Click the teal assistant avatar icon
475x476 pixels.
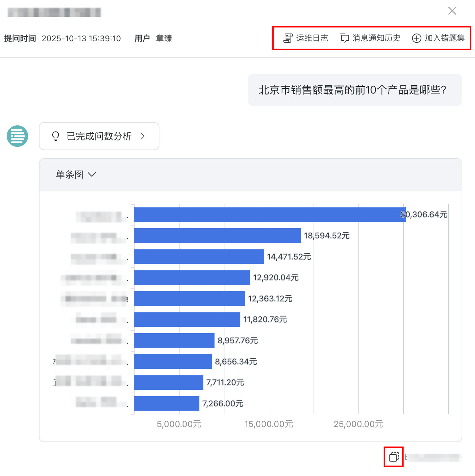click(17, 136)
